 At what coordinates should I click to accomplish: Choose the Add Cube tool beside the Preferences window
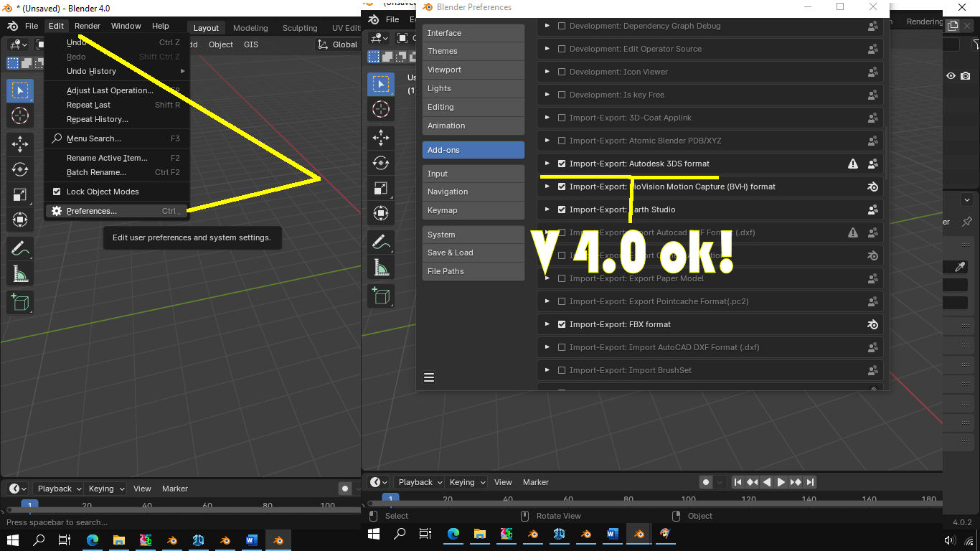click(381, 296)
